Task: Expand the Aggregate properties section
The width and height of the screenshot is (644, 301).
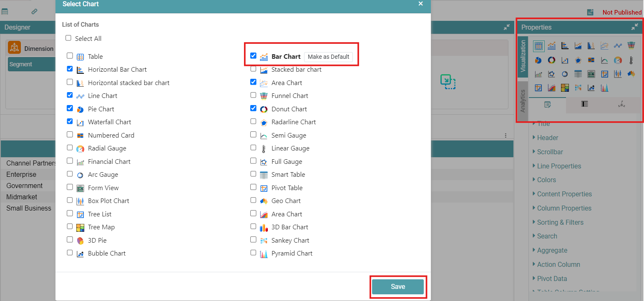Action: click(x=552, y=250)
